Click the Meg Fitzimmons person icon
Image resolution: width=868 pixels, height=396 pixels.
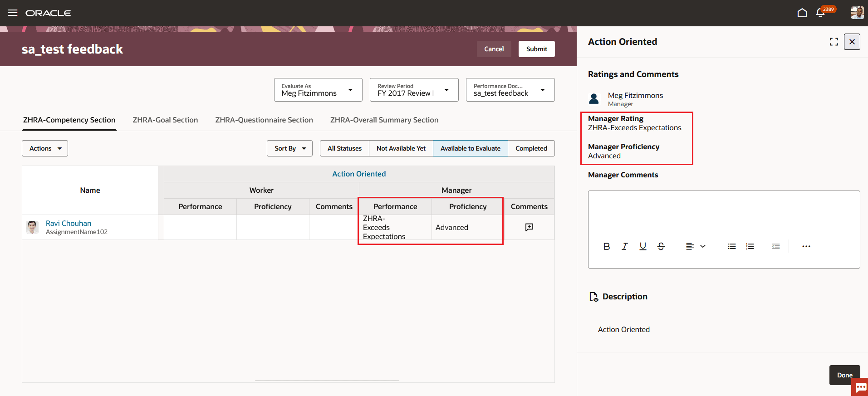click(594, 99)
